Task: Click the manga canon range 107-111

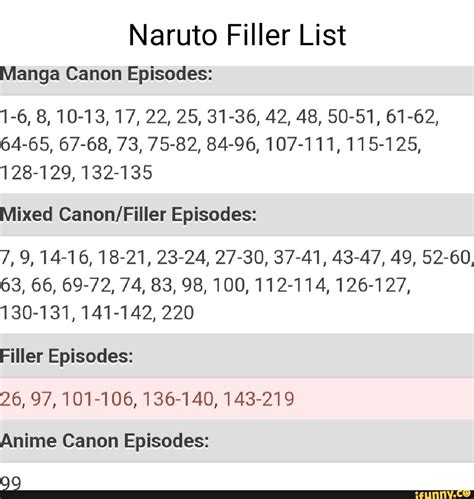Action: pos(300,145)
